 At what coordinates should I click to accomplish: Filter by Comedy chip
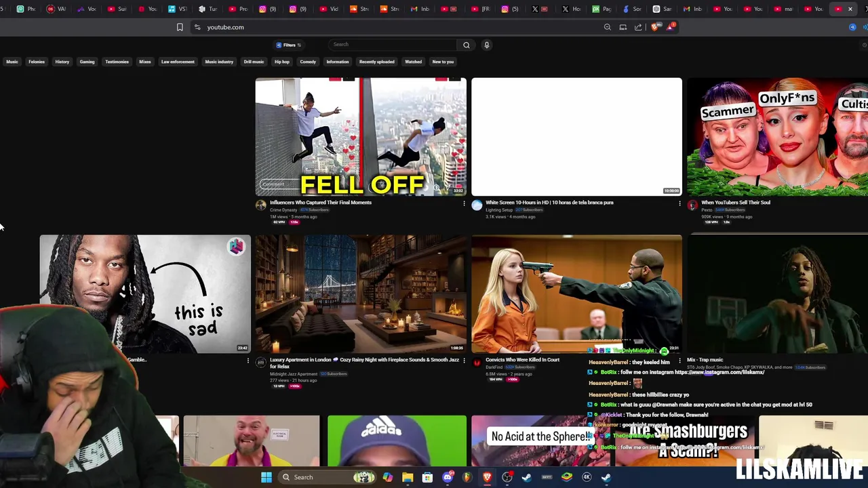pos(308,62)
